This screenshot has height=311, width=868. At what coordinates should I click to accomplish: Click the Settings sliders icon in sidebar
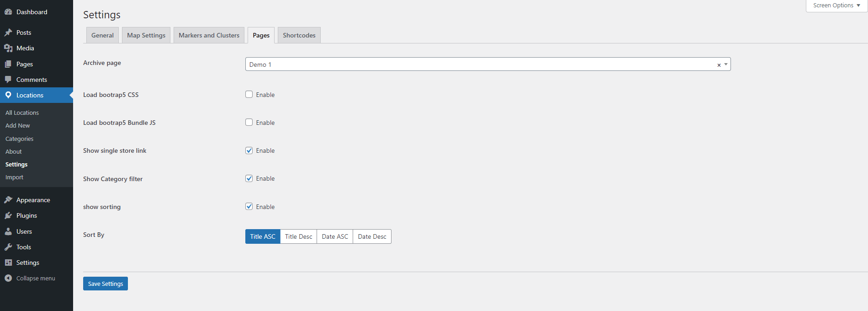(8, 263)
